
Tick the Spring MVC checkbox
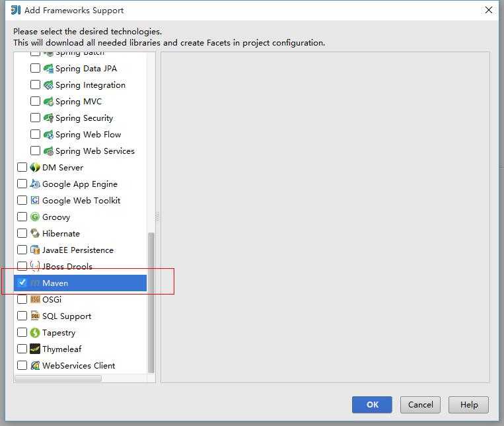pos(35,101)
